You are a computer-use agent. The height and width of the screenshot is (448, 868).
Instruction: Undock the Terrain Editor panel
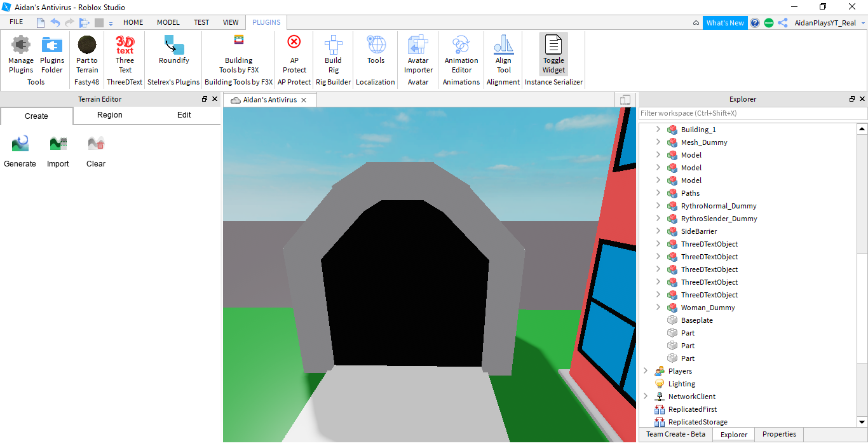pos(205,99)
